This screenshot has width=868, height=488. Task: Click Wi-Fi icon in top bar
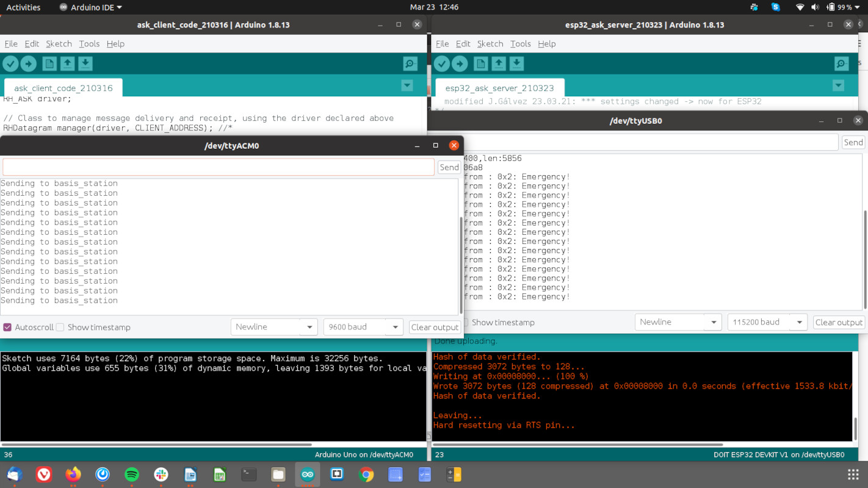tap(800, 7)
